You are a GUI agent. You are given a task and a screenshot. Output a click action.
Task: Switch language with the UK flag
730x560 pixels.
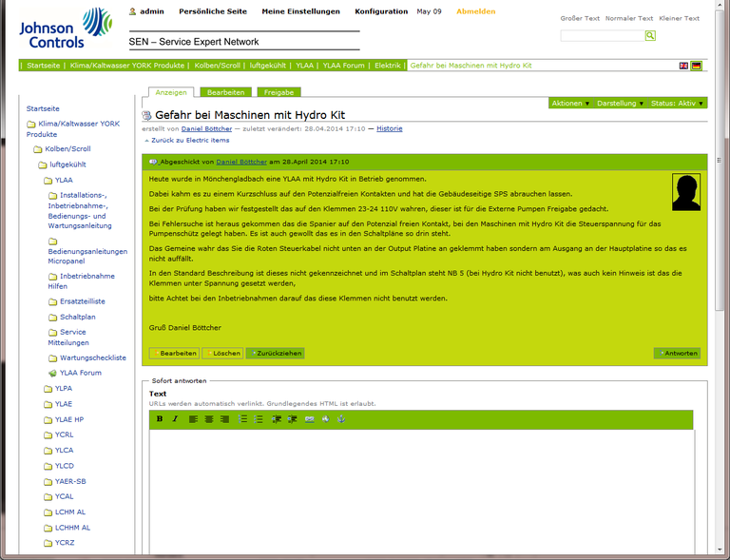[x=683, y=66]
